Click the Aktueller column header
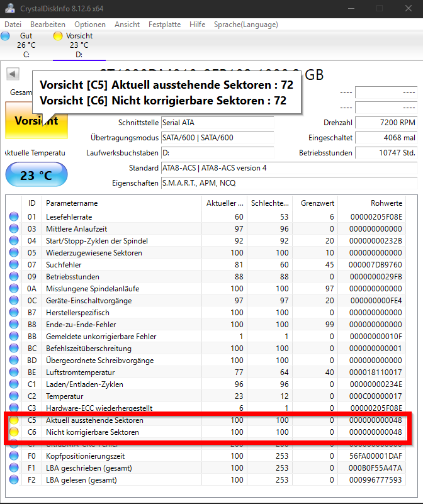The image size is (423, 504). [225, 203]
